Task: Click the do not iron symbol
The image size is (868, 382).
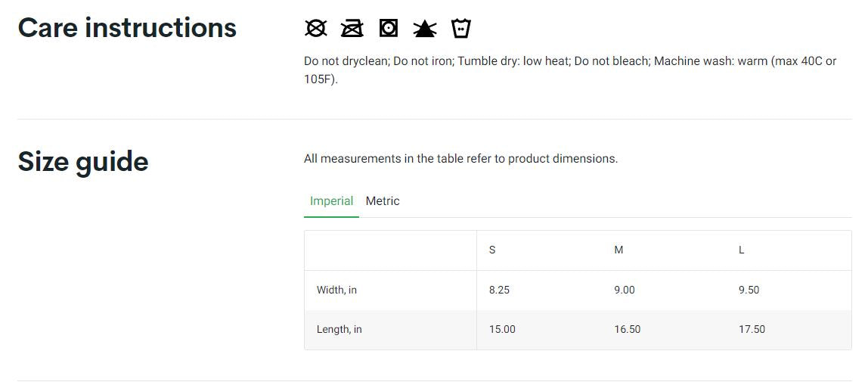Action: tap(352, 29)
